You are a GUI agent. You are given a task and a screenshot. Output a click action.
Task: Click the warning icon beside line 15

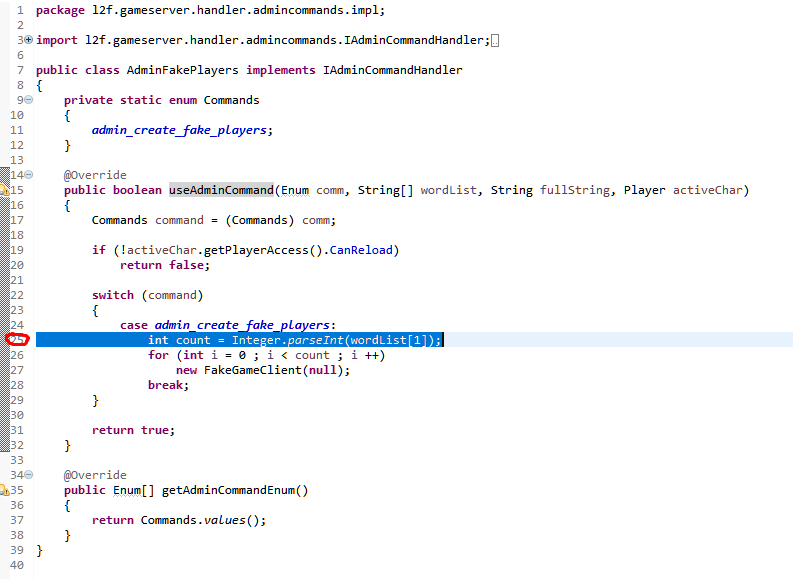coord(4,190)
